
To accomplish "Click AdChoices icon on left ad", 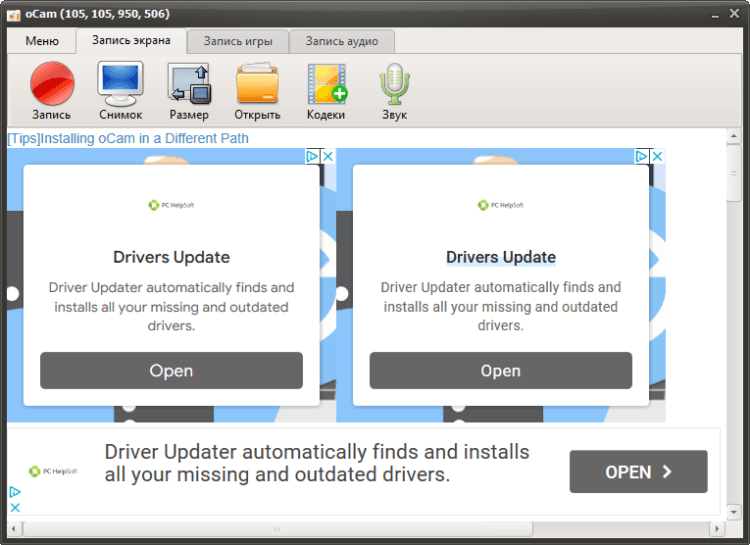I will click(x=312, y=156).
